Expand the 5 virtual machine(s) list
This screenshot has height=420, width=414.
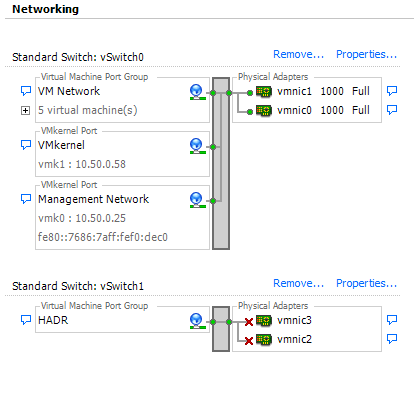25,110
